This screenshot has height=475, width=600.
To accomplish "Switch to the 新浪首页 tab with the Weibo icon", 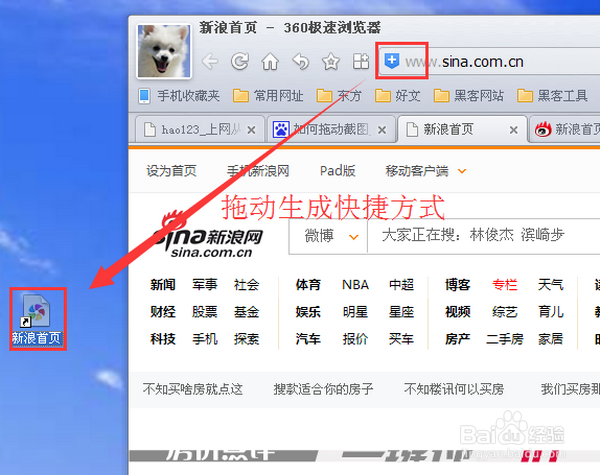I will 566,130.
